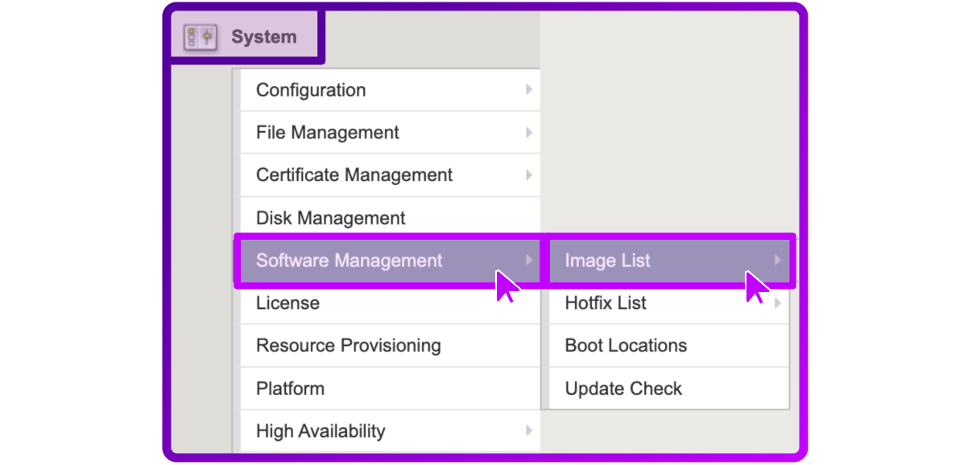
Task: Open the License page
Action: coord(390,303)
